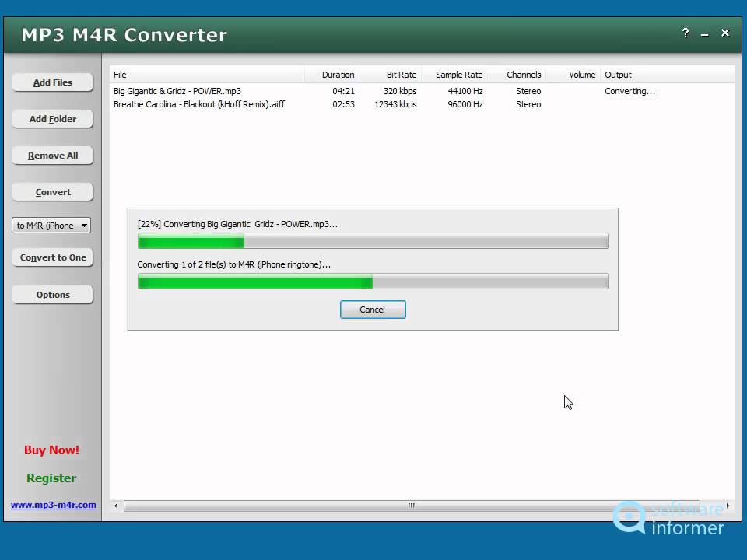
Task: Click the Remove All button
Action: click(52, 156)
